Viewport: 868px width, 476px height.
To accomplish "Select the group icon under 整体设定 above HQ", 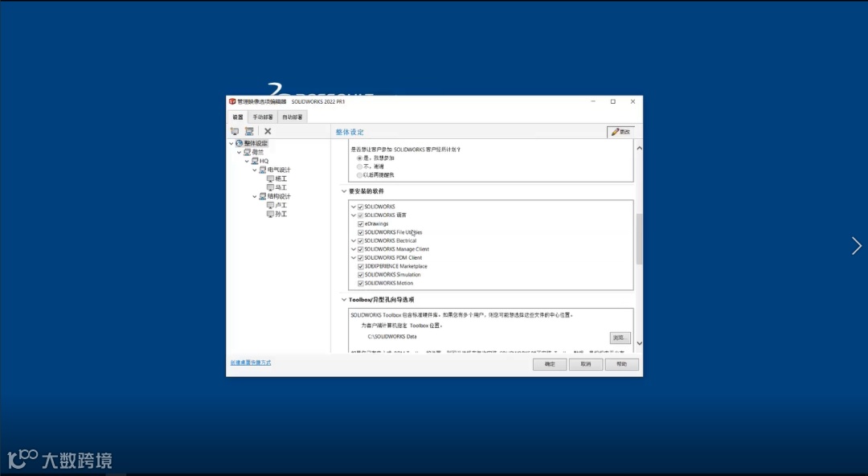I will click(x=247, y=152).
